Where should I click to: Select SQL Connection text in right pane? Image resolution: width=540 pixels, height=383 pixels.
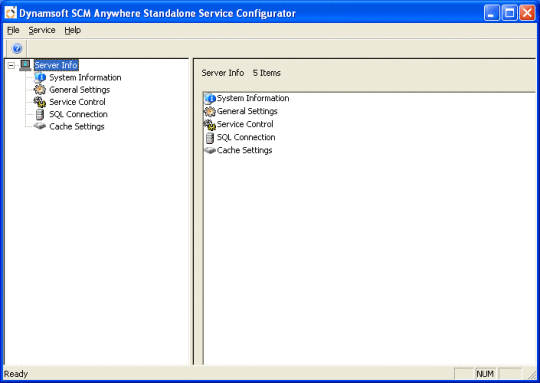(x=246, y=137)
